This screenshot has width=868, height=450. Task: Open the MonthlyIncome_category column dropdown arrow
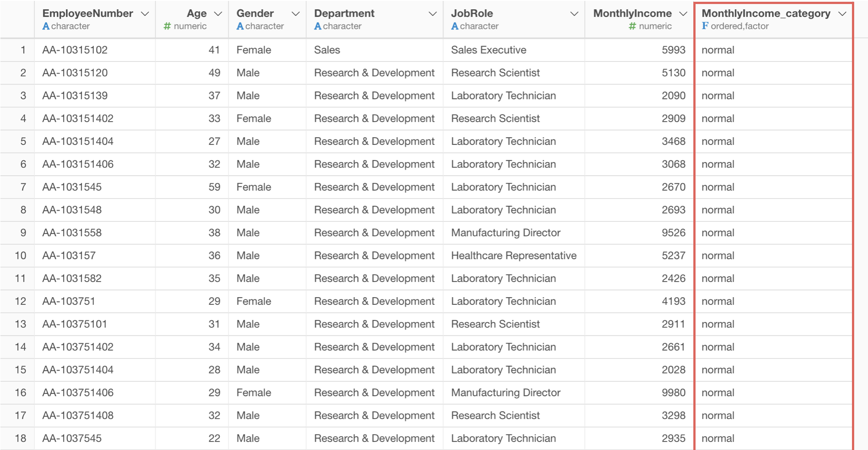(x=842, y=14)
